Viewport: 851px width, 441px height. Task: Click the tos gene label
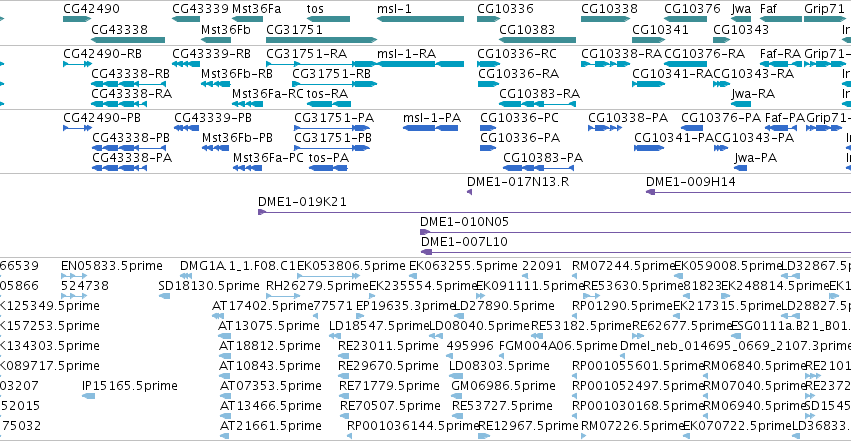click(315, 9)
